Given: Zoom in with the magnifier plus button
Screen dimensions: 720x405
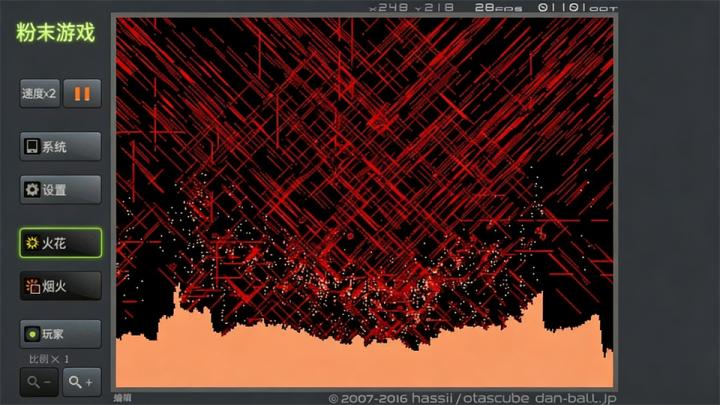Looking at the screenshot, I should click(82, 382).
